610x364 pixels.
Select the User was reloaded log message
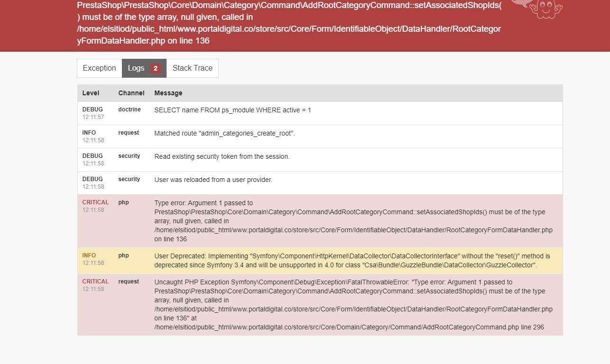point(213,180)
